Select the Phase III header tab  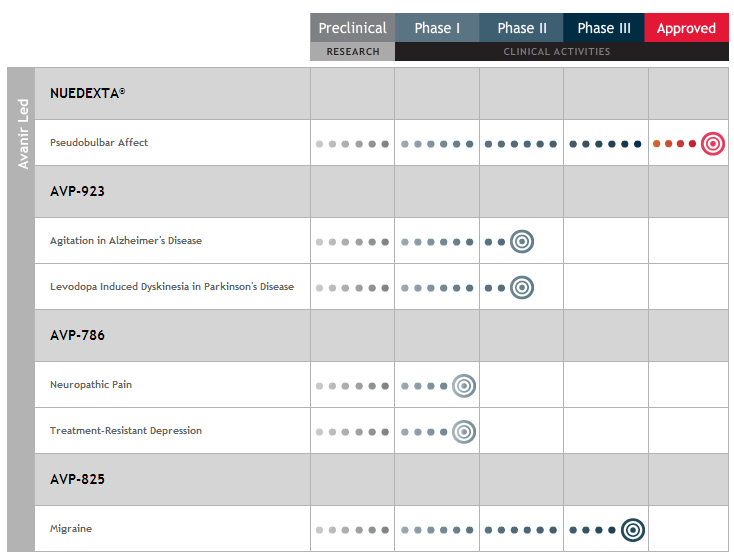[604, 28]
